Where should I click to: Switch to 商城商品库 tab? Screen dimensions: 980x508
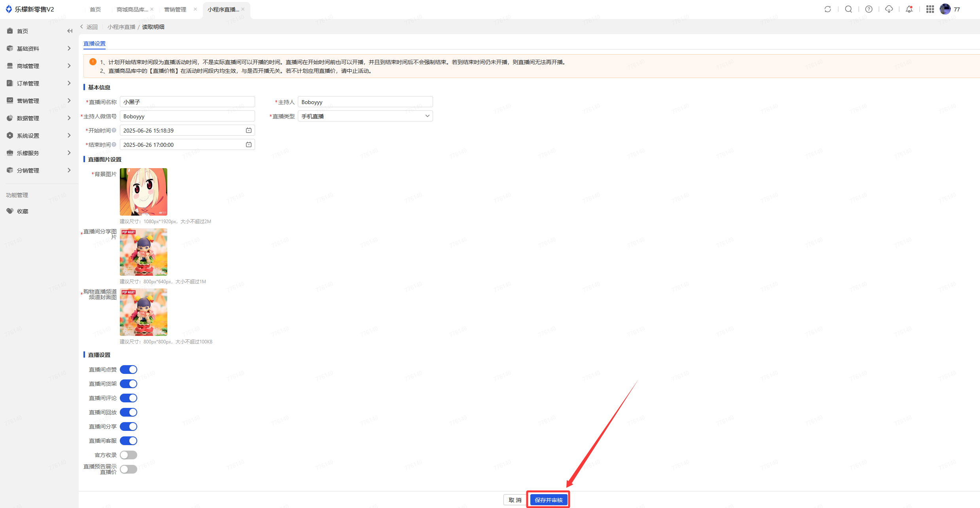coord(132,9)
